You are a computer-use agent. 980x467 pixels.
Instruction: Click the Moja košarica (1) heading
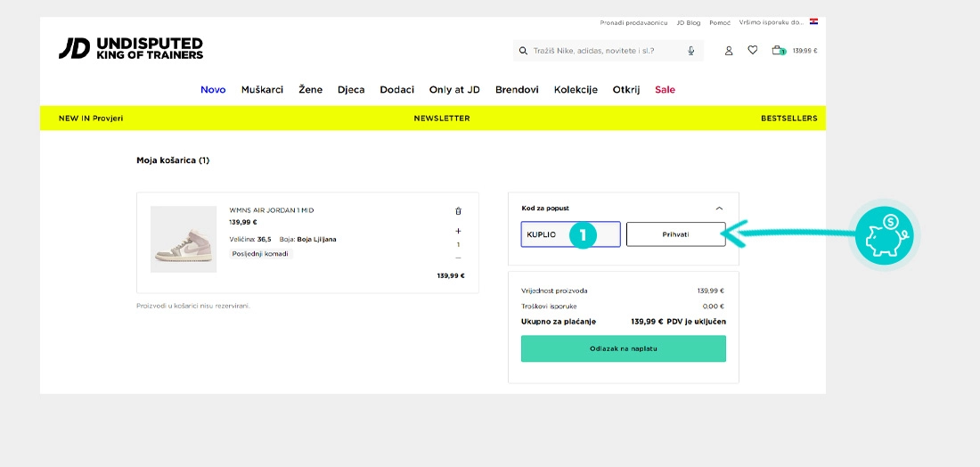(173, 160)
